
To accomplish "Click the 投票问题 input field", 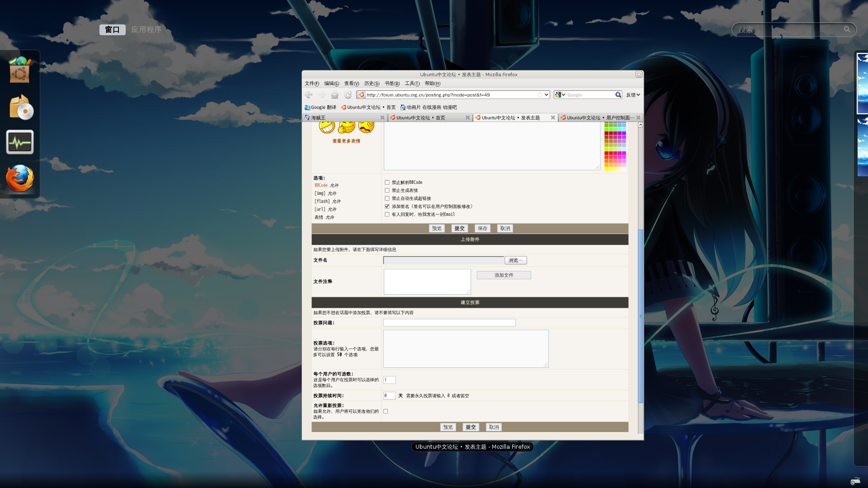I will [x=449, y=323].
